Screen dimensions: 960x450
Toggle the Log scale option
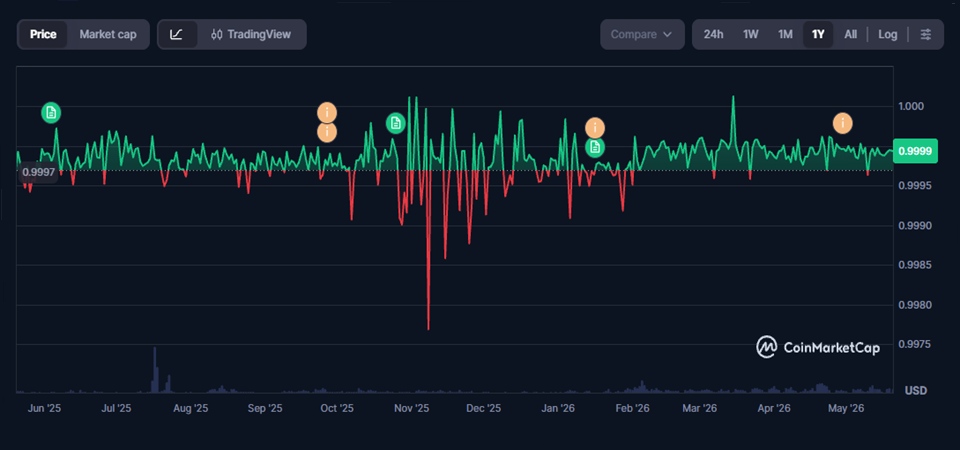(x=888, y=34)
